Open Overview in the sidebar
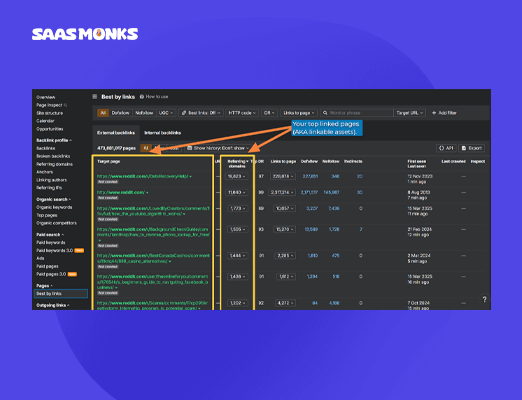Image resolution: width=522 pixels, height=400 pixels. coord(46,97)
